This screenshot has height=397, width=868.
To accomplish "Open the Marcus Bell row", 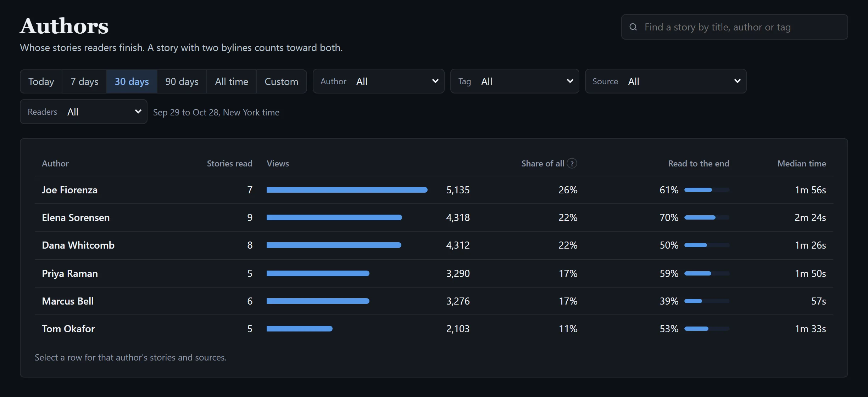I will click(x=434, y=301).
